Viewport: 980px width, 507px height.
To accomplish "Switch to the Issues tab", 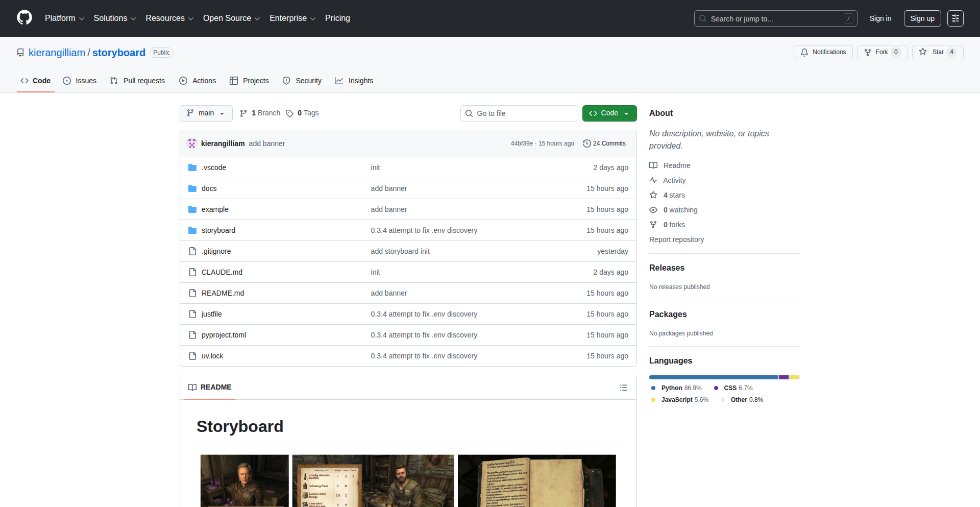I will (80, 81).
